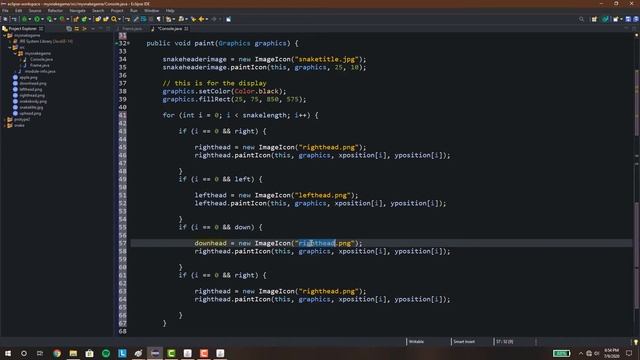
Task: Click "lefthead.png" string on line 51
Action: click(x=322, y=195)
